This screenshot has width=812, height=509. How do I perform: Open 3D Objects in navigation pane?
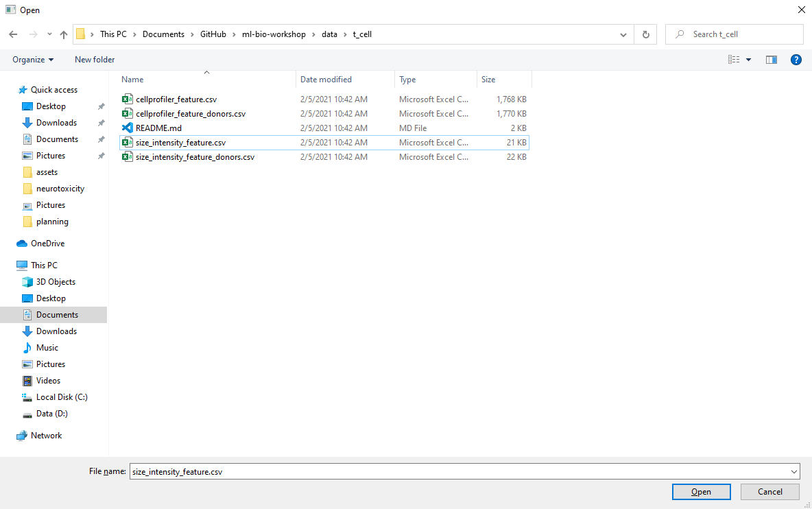[x=56, y=282]
